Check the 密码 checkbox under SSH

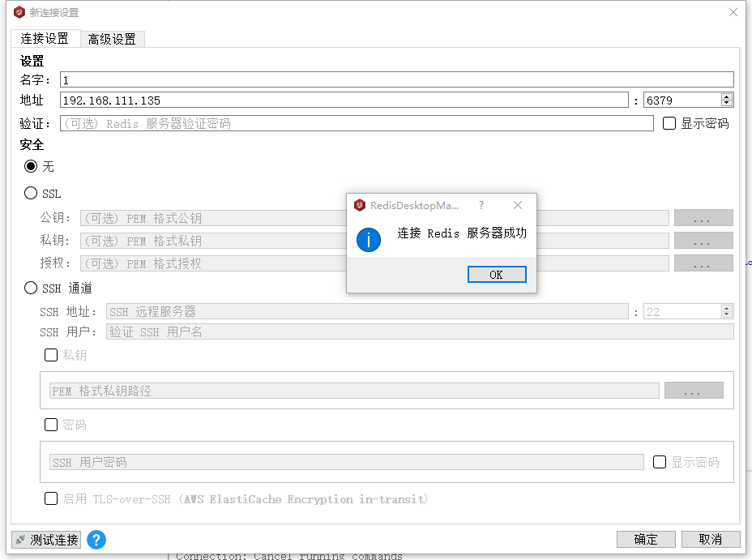pyautogui.click(x=51, y=425)
